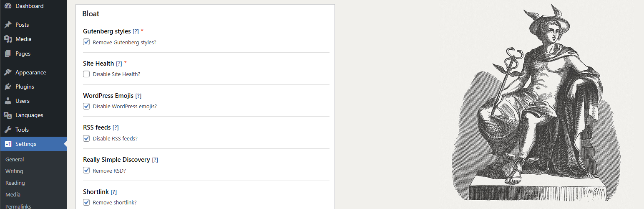
Task: Click the Appearance paintbrush icon
Action: (8, 72)
